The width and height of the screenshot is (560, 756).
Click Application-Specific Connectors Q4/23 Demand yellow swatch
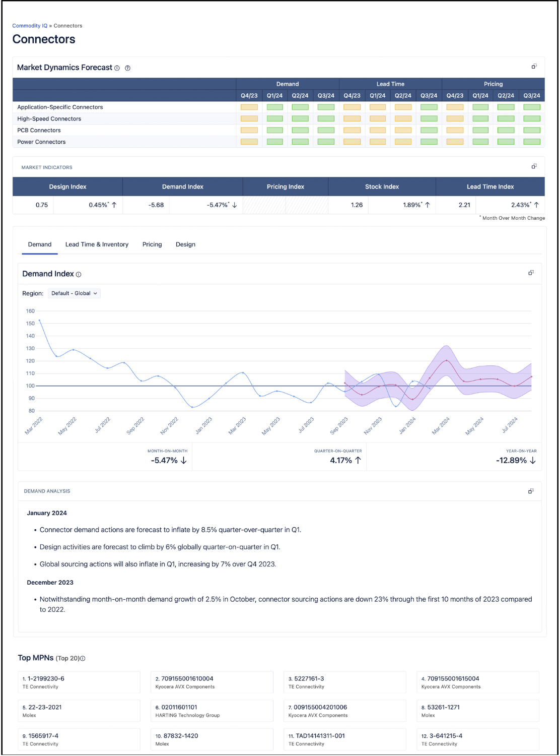pos(249,107)
